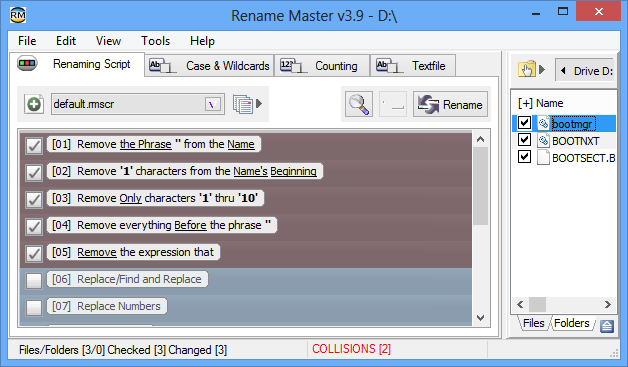
Task: Uncheck the BOOTNXT file checkbox
Action: pos(524,139)
